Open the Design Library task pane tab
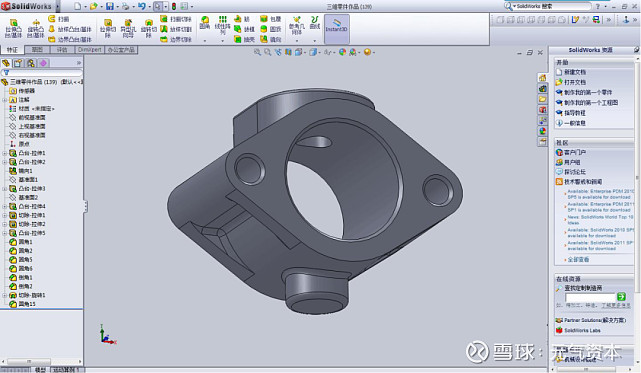 [x=542, y=88]
